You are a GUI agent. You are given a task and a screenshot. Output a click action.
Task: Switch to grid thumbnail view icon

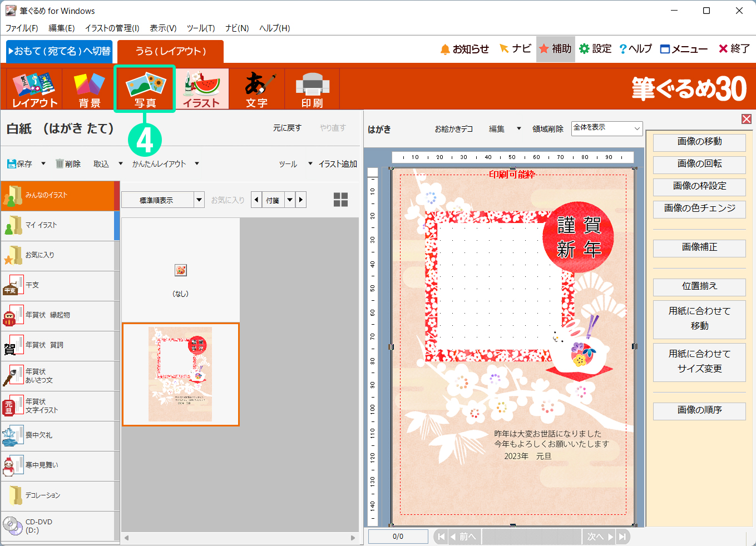pyautogui.click(x=340, y=200)
